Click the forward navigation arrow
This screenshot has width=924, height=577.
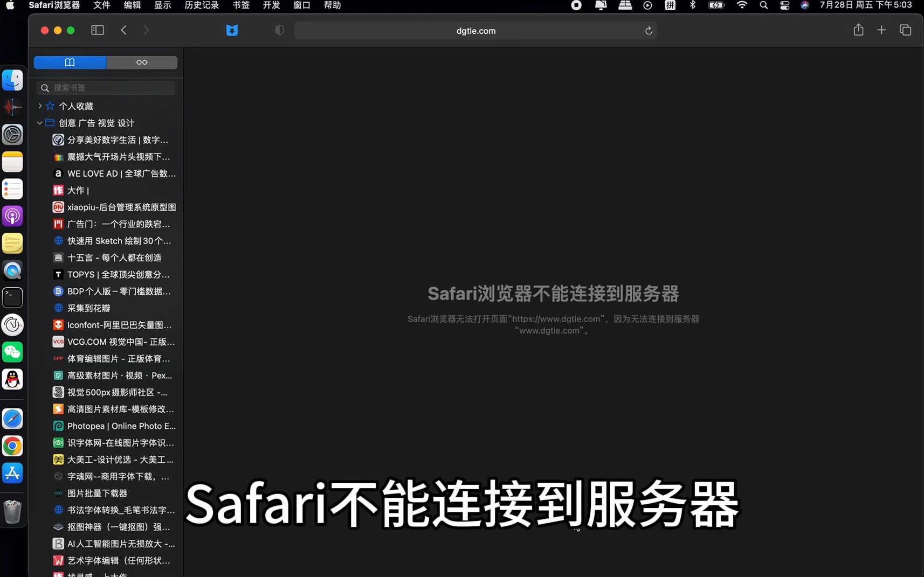(146, 30)
